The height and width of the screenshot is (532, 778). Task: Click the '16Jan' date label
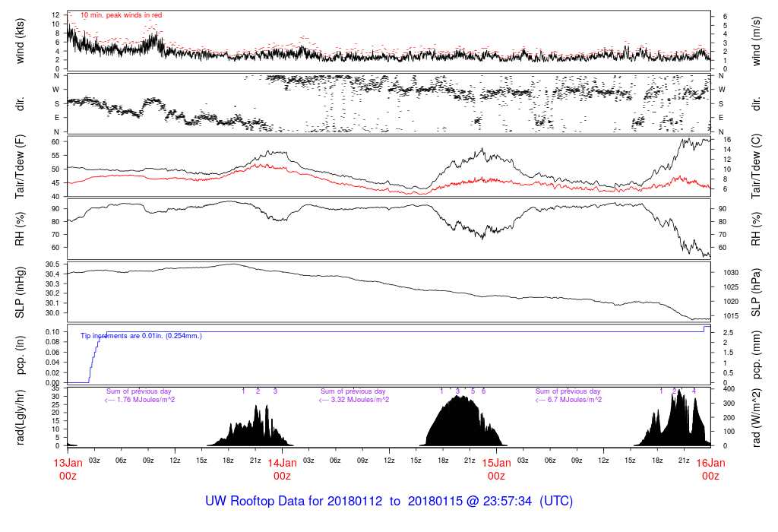tap(710, 463)
